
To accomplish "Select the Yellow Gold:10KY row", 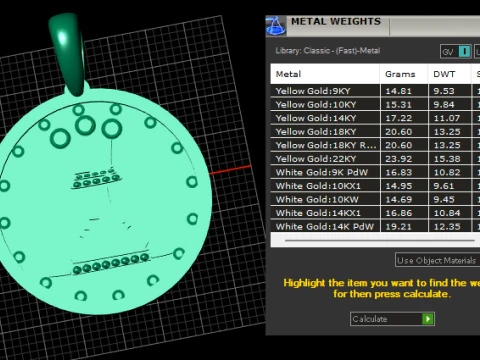I will (375, 104).
